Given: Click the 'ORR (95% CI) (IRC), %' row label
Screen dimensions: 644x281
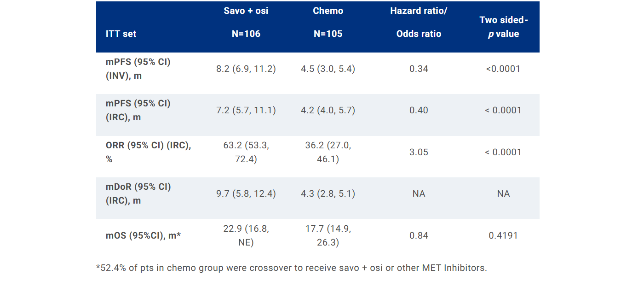Looking at the screenshot, I should [148, 152].
